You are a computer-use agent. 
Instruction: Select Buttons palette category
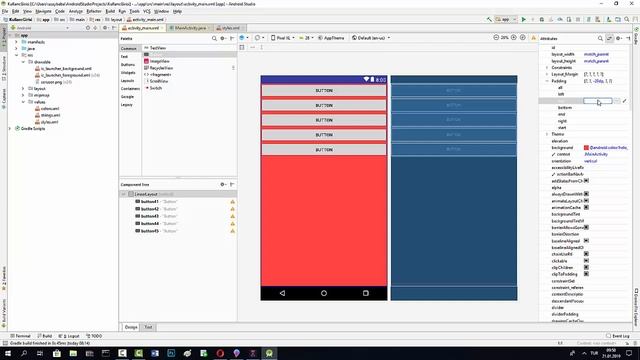click(x=128, y=64)
